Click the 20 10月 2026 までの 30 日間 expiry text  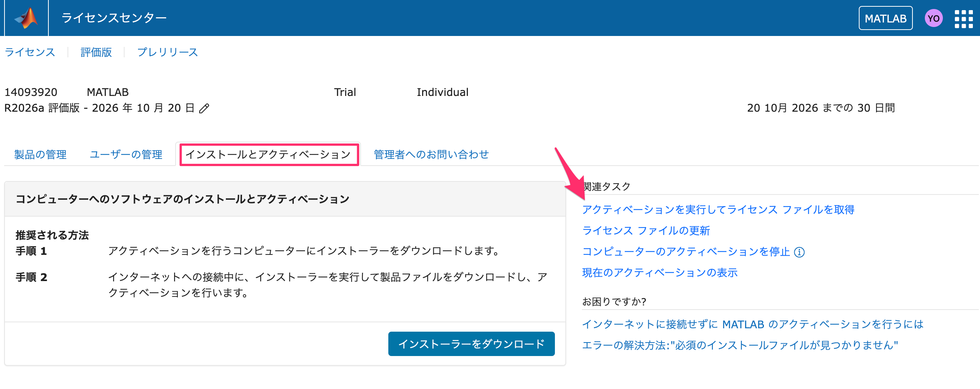(x=821, y=108)
